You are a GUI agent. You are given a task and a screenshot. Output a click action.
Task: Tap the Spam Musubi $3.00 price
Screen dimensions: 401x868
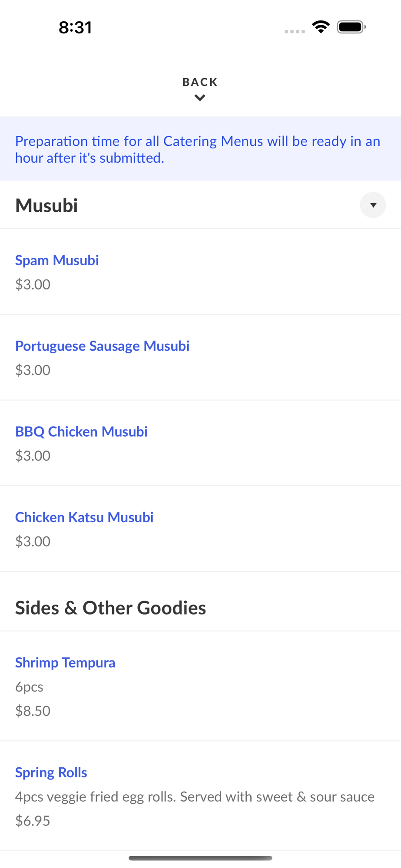coord(33,285)
